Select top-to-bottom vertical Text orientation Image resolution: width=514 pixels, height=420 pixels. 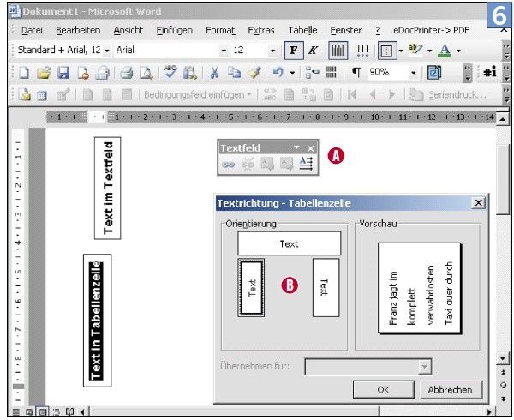(x=326, y=287)
